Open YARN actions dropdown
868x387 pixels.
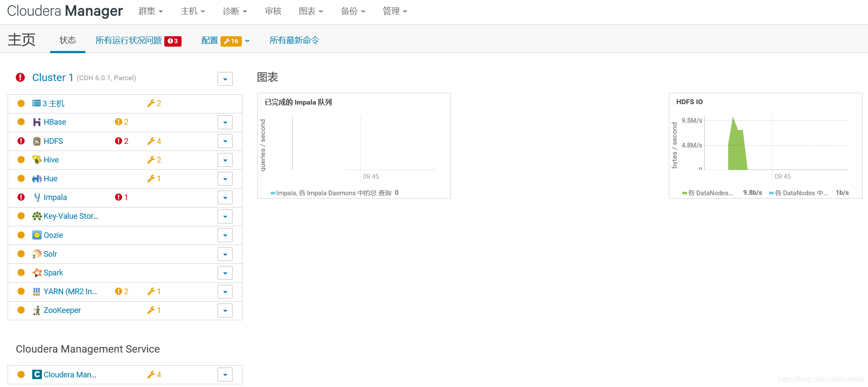coord(225,292)
